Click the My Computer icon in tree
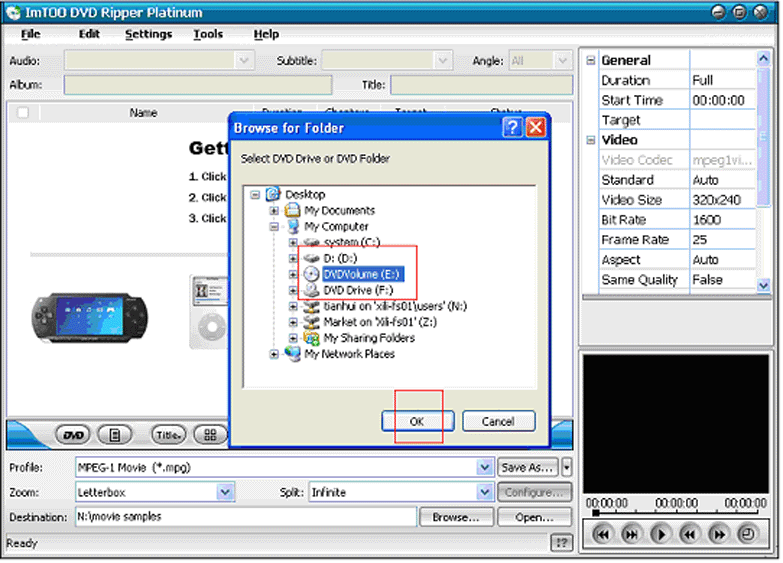This screenshot has width=783, height=563. coord(293,227)
